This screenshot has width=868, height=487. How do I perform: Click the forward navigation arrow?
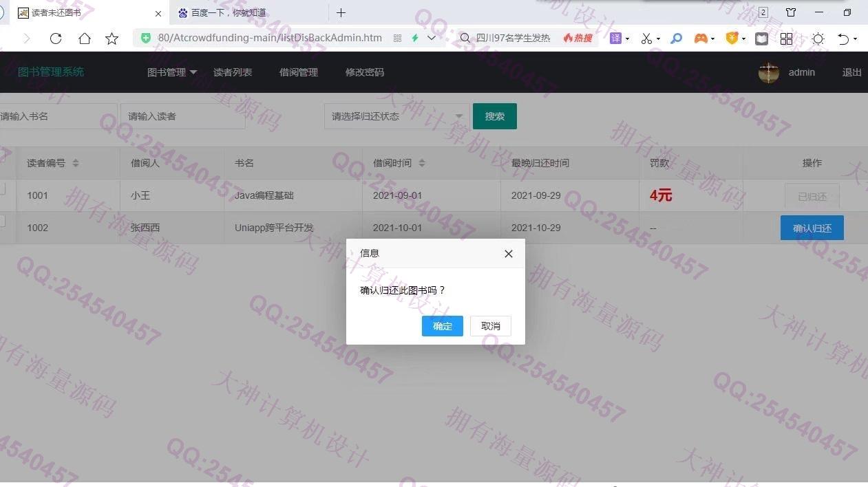(27, 39)
